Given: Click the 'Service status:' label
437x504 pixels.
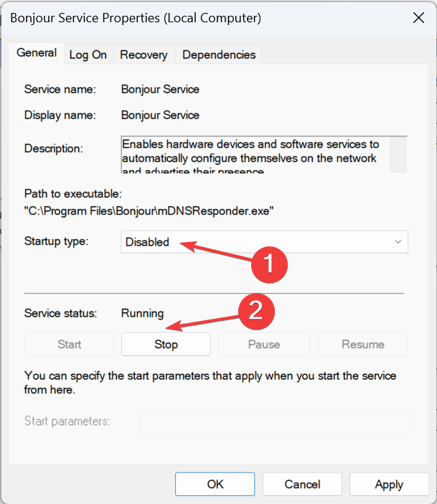Looking at the screenshot, I should tap(60, 313).
